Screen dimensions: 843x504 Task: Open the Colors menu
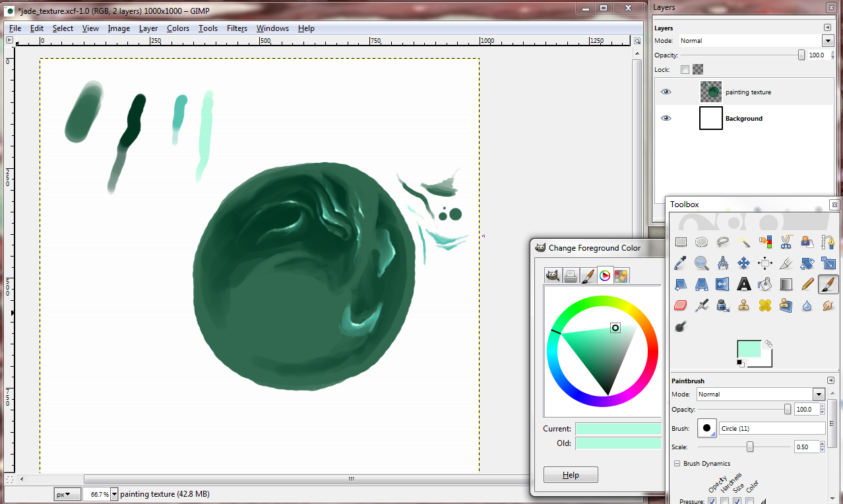178,28
